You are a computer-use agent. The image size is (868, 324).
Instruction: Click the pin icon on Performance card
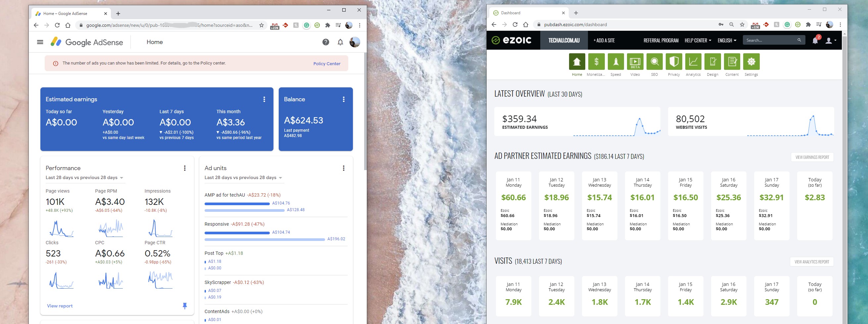(185, 306)
